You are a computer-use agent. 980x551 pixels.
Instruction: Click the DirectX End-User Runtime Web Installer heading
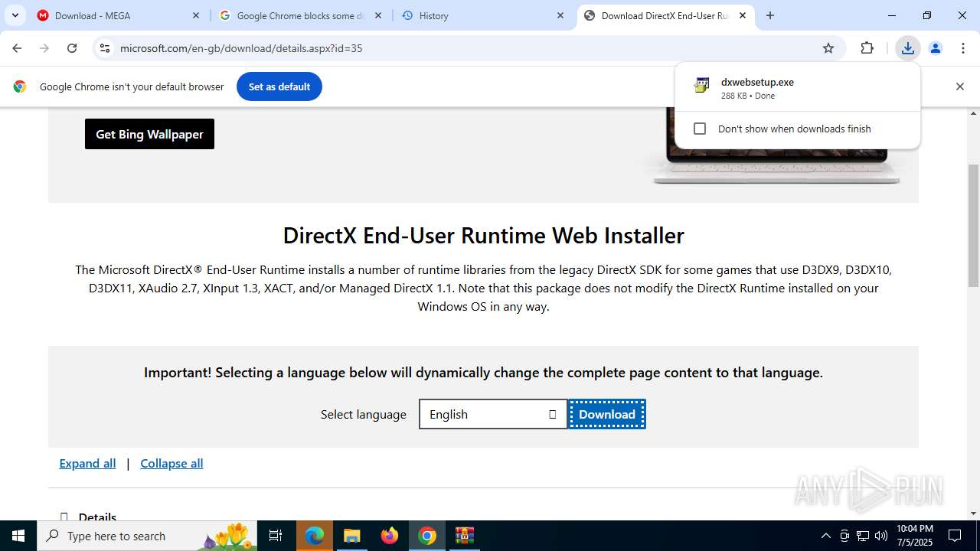point(483,235)
